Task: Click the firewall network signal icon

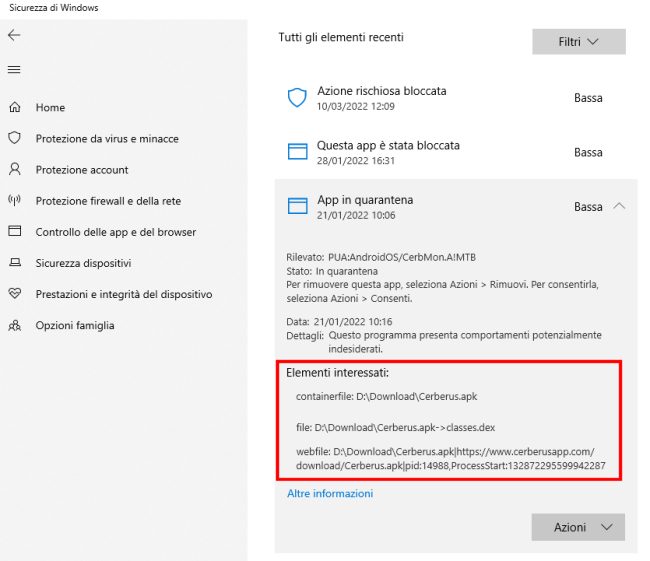Action: point(14,200)
